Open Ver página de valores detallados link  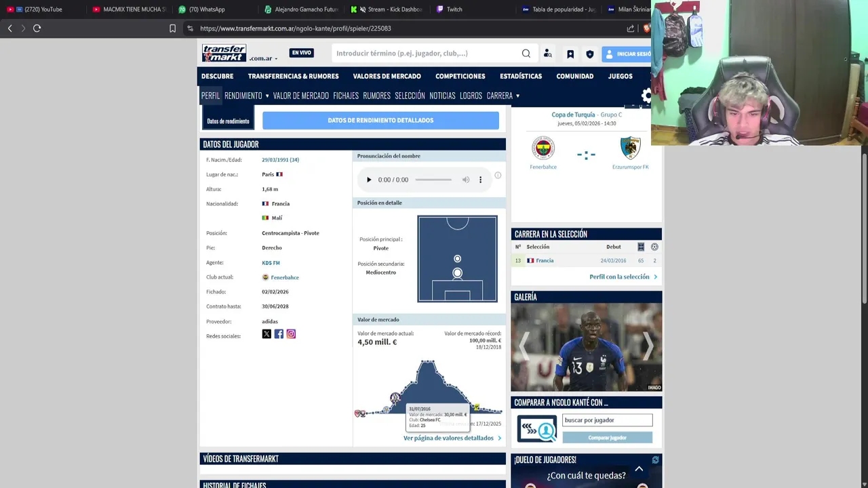point(452,438)
